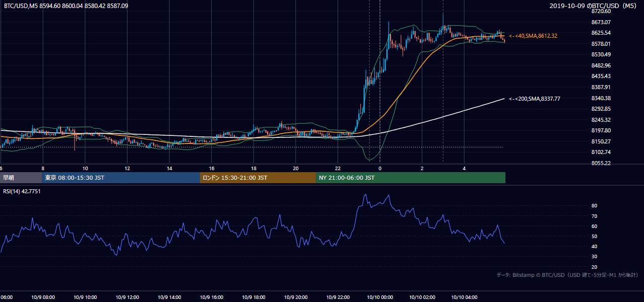Click the NY 21:00-06:00 JST session bar
This screenshot has width=644, height=302.
tap(411, 178)
